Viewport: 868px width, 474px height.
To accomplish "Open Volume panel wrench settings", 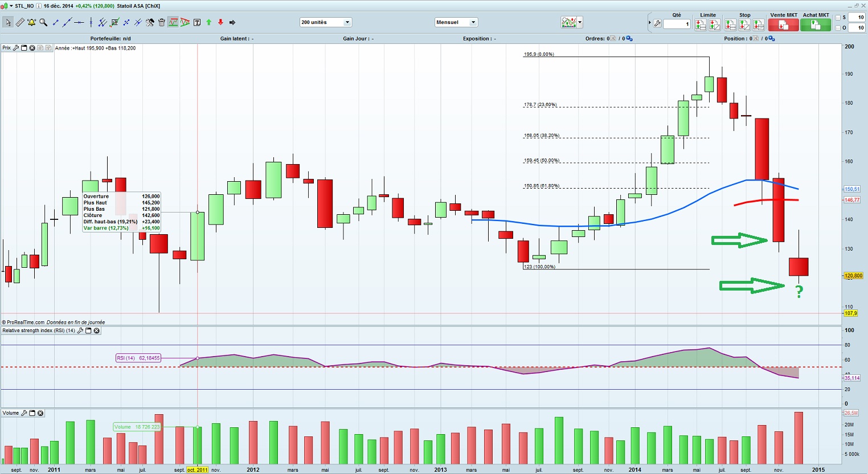I will click(24, 413).
